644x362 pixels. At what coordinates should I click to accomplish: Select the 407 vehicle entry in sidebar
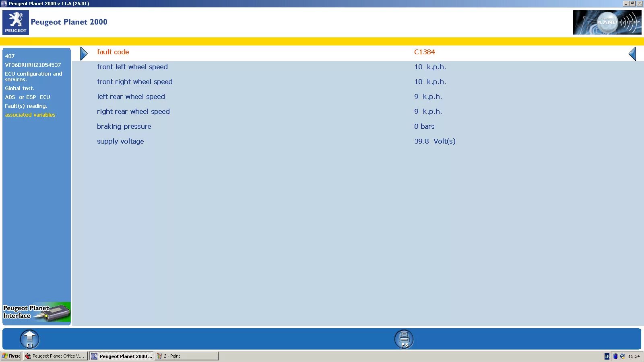click(10, 56)
